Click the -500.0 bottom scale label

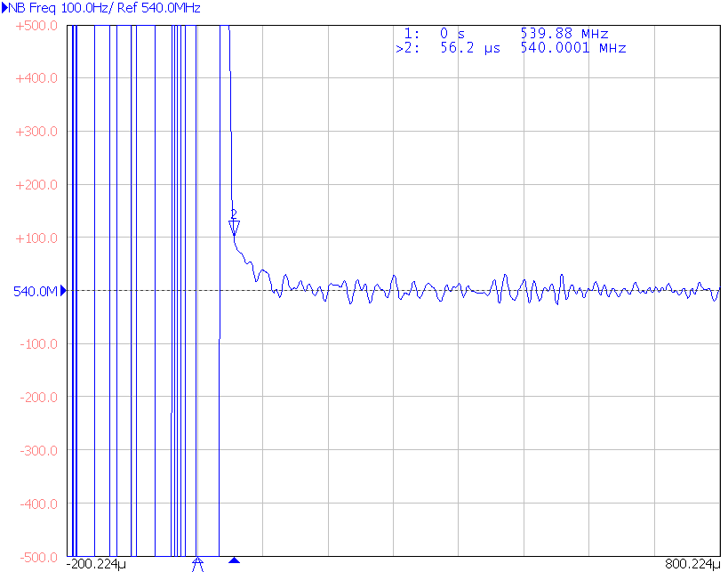[36, 557]
